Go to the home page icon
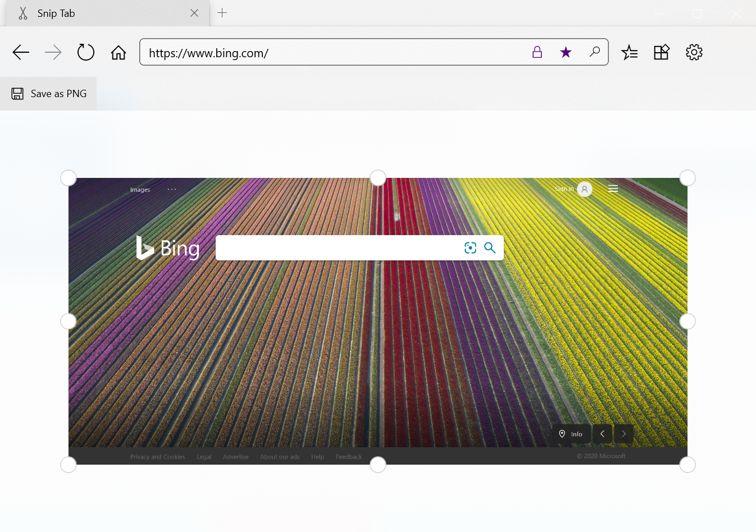 [119, 53]
